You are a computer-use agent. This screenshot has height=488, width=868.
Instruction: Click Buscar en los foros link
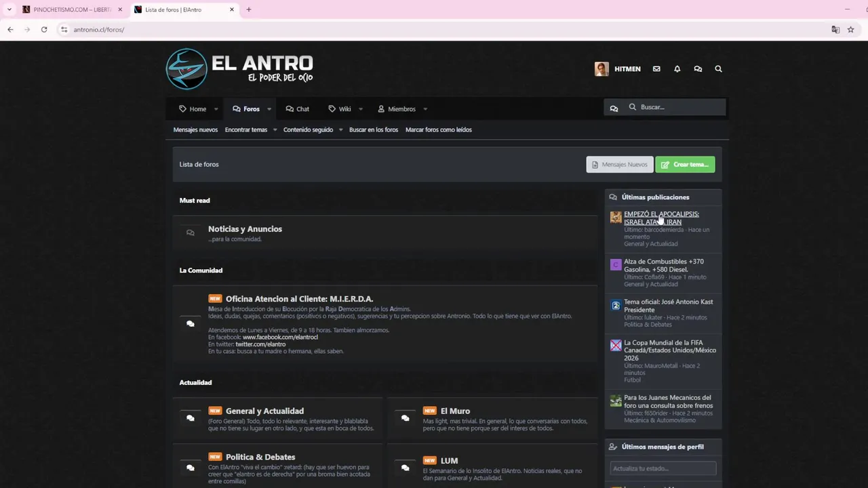tap(374, 129)
